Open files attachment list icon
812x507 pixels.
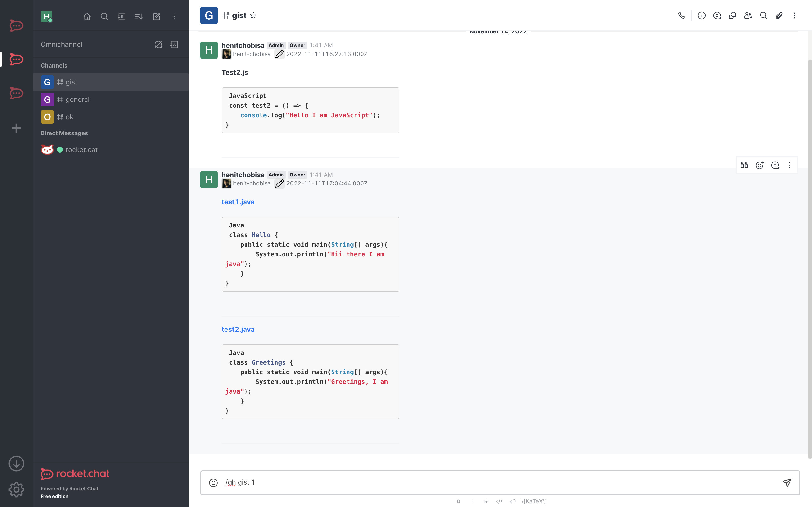[x=779, y=15]
